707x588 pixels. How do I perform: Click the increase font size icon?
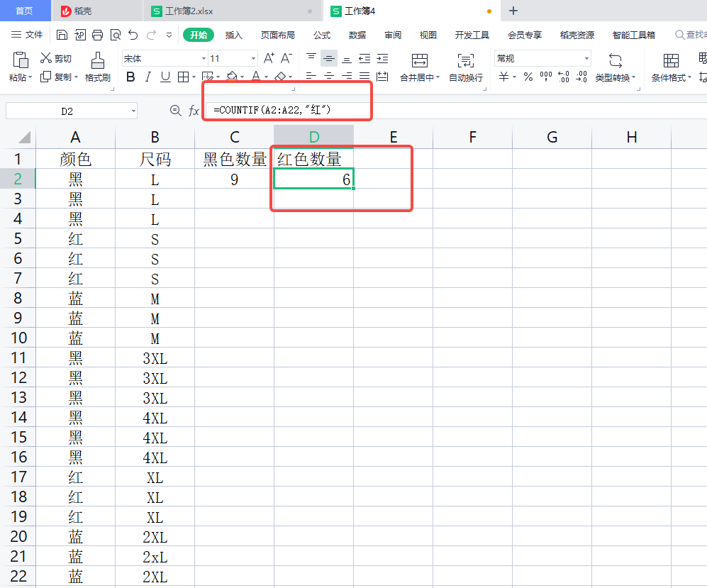pos(269,58)
